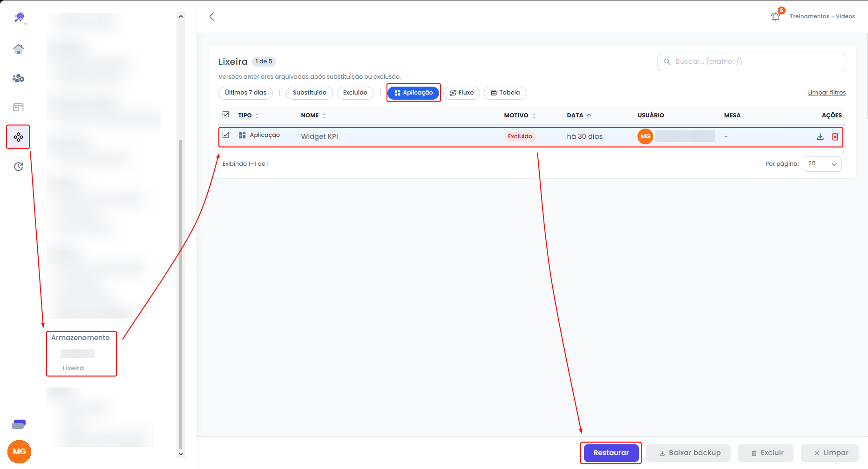Image resolution: width=868 pixels, height=469 pixels.
Task: Click the MG user avatar in row
Action: pos(645,136)
